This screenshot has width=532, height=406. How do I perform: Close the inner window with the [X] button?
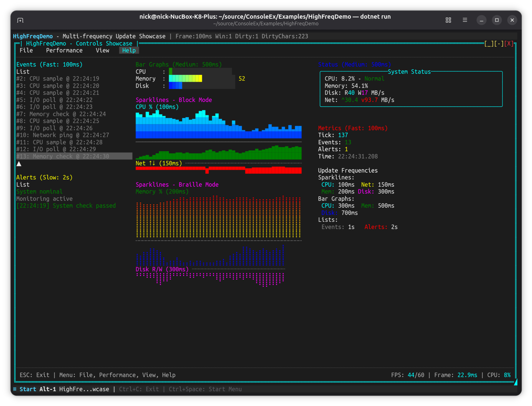tap(509, 44)
